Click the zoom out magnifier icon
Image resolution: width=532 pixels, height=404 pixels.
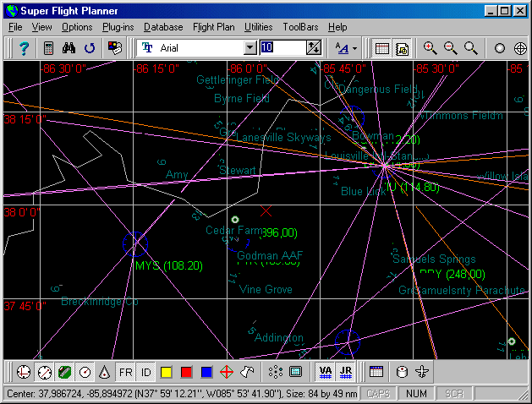(x=450, y=48)
